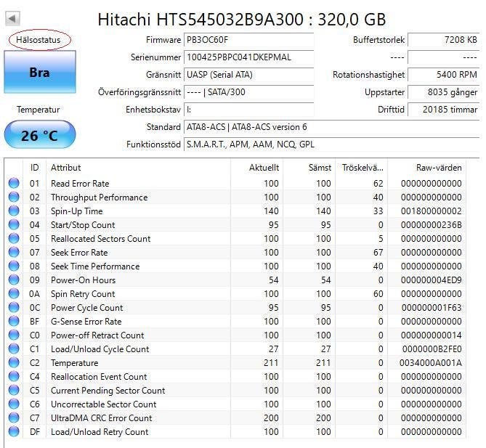Click the status circle for Load/Unload Retry Count
486x448 pixels.
14,432
